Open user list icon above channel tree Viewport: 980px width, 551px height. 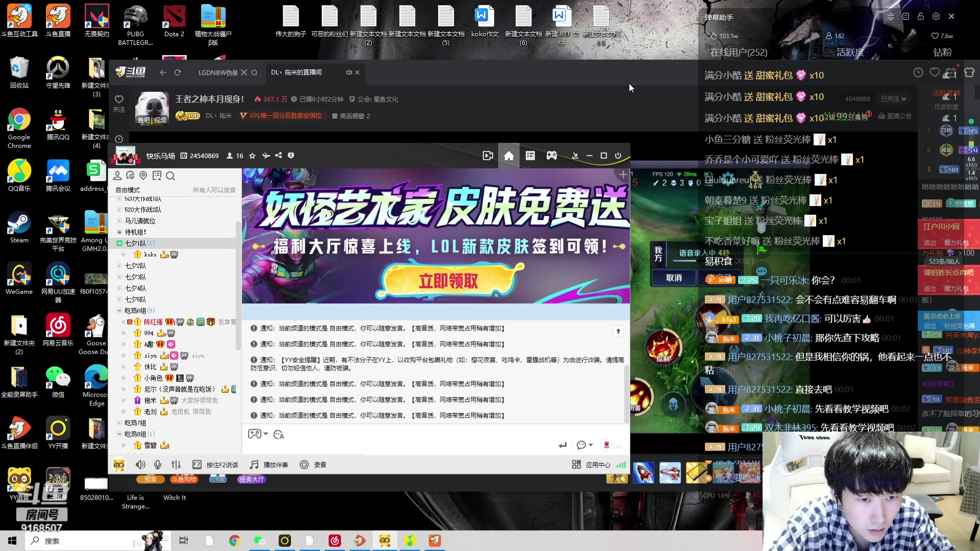117,176
